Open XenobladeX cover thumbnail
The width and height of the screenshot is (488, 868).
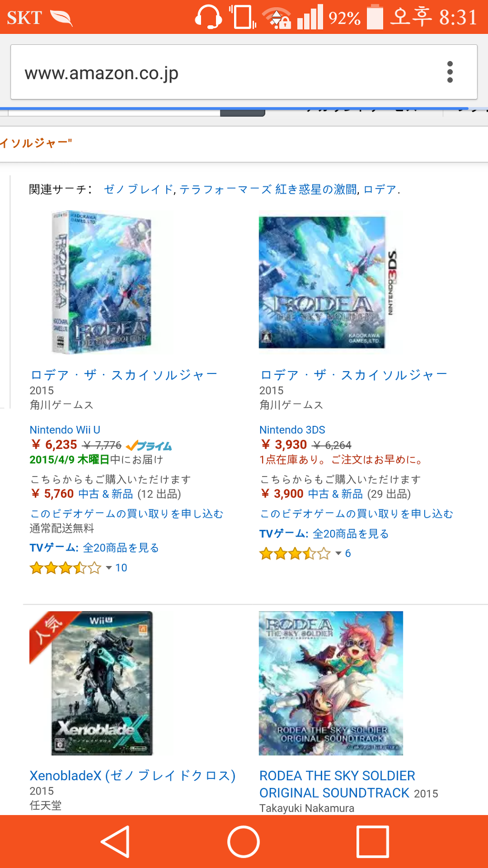click(x=102, y=683)
